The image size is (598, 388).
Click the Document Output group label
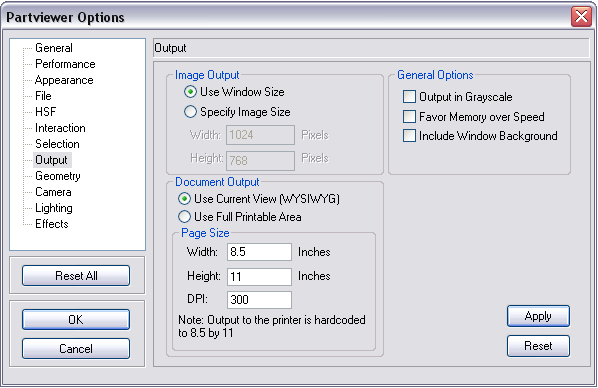click(217, 182)
